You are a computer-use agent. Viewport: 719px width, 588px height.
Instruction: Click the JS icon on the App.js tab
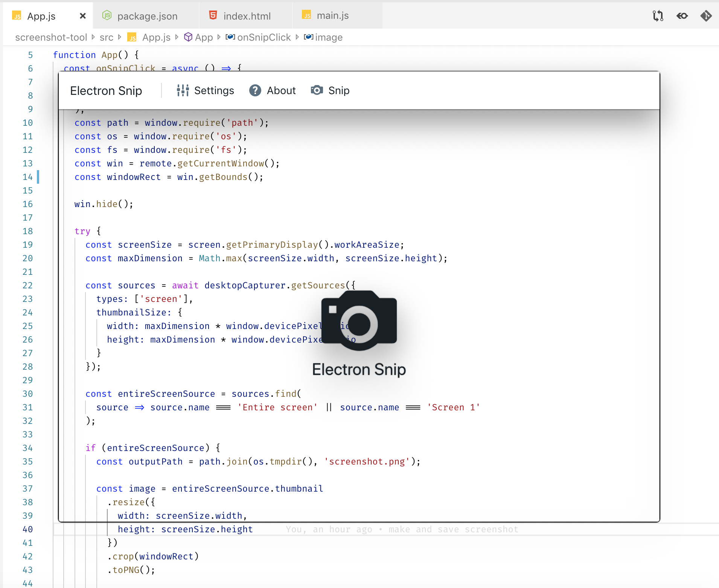coord(17,16)
